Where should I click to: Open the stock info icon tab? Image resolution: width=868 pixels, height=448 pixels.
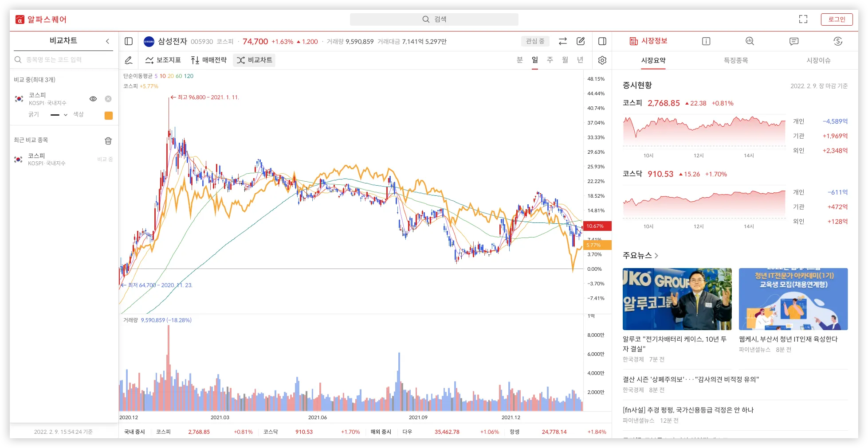pyautogui.click(x=706, y=41)
